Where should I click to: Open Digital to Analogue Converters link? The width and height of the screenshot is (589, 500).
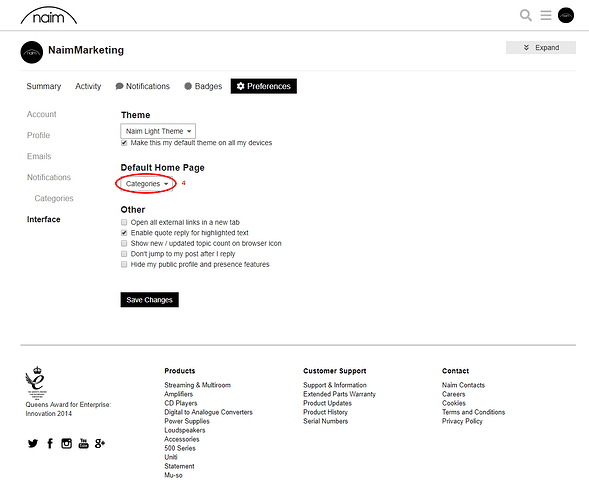click(x=208, y=412)
